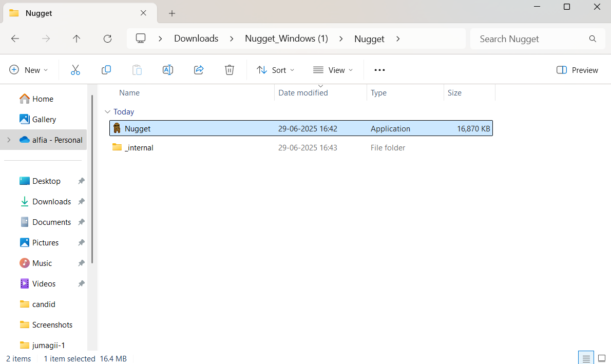Image resolution: width=611 pixels, height=364 pixels.
Task: Click the Paste clipboard icon
Action: click(137, 70)
